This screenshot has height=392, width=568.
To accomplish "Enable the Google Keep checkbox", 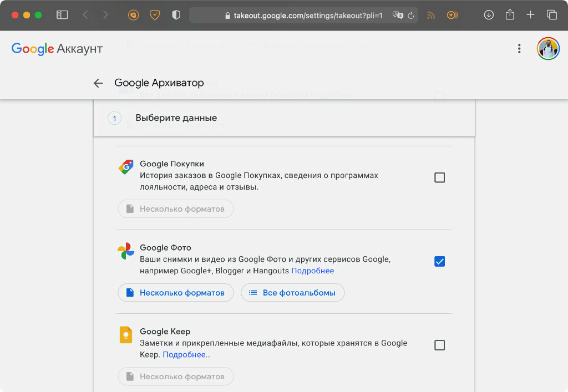I will [x=439, y=345].
